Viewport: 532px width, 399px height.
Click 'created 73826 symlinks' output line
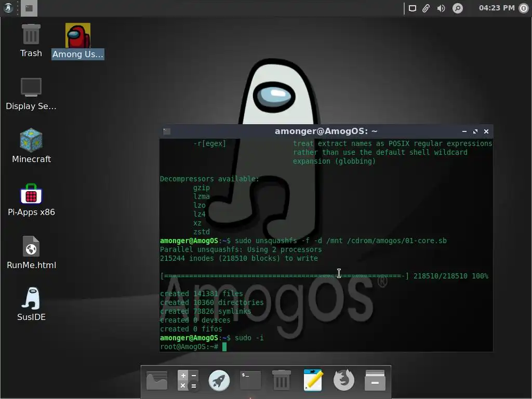pos(205,312)
